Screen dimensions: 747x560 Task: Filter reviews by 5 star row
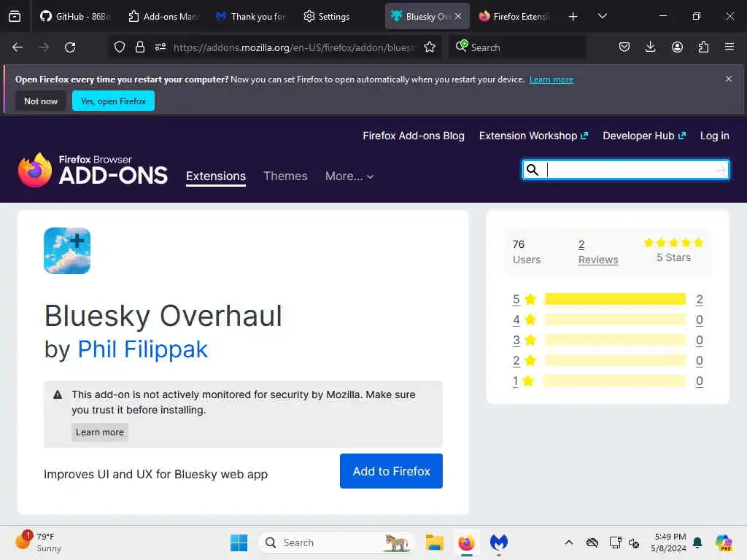[x=608, y=299]
